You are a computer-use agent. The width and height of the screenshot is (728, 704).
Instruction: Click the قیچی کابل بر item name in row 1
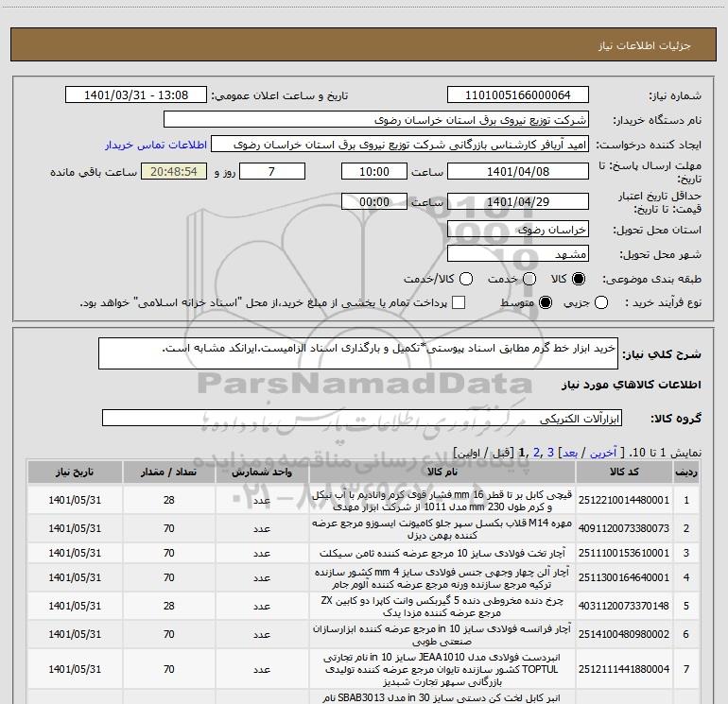442,500
